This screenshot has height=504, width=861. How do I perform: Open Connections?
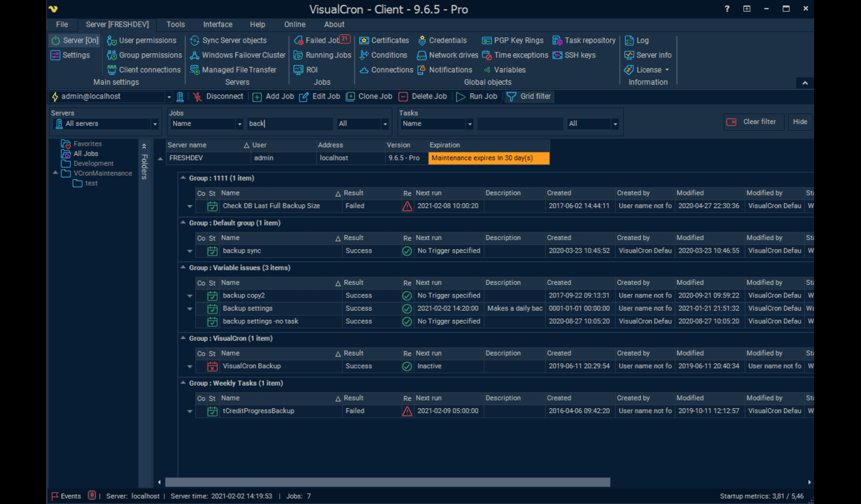386,70
